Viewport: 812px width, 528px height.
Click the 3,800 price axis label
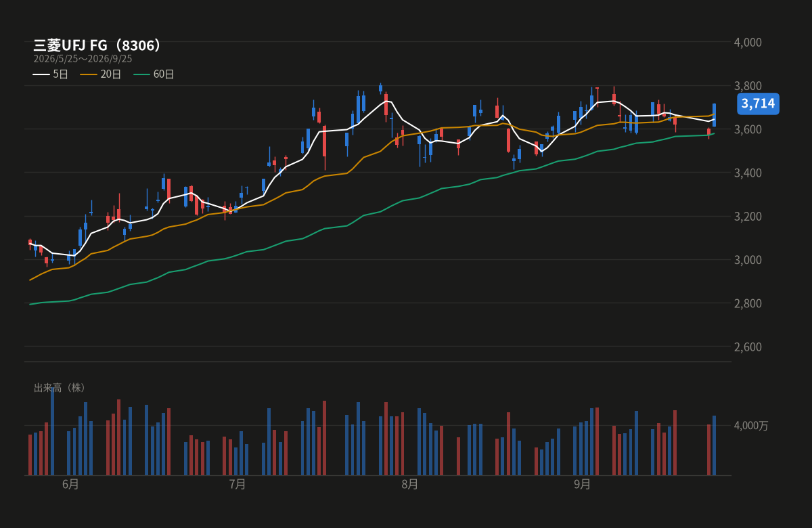(x=748, y=86)
